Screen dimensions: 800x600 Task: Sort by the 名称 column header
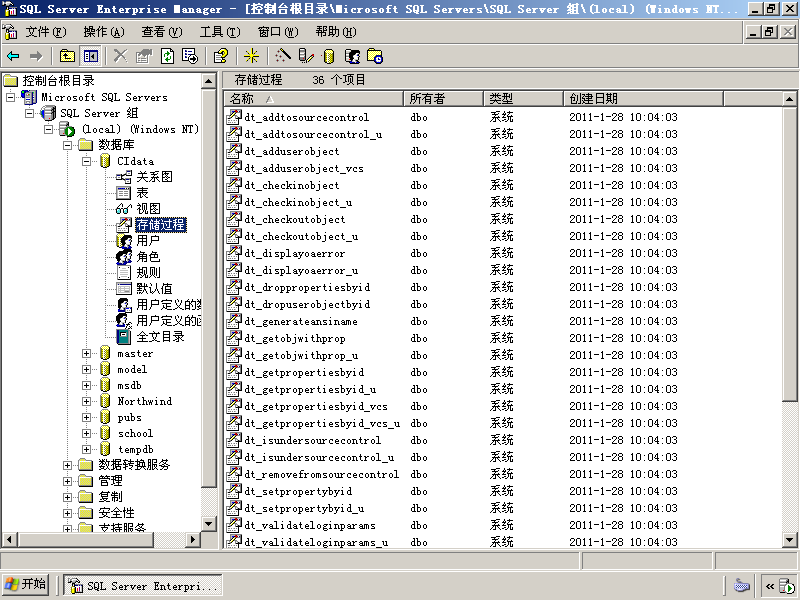(x=314, y=98)
